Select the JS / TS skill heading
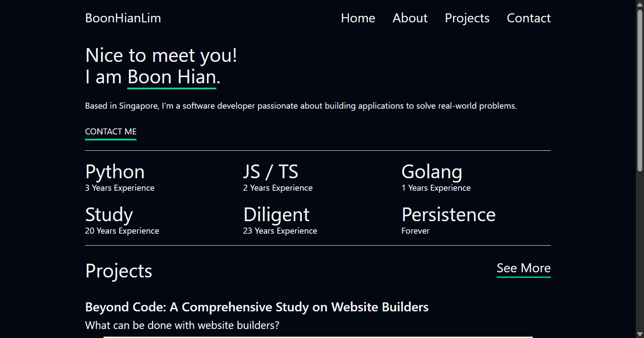This screenshot has height=338, width=644. pyautogui.click(x=270, y=172)
